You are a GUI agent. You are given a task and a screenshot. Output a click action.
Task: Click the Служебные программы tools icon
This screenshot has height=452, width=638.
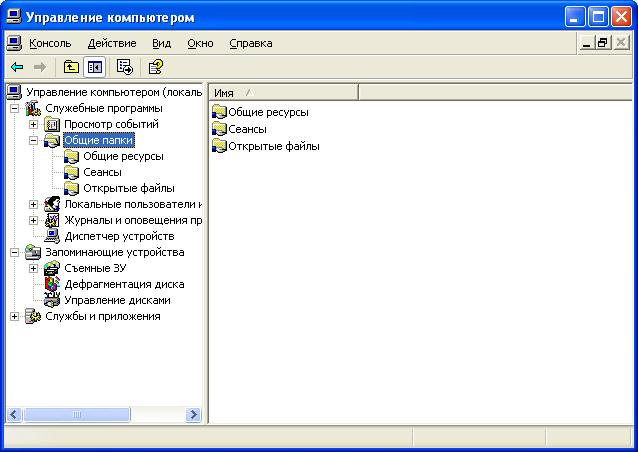[x=33, y=108]
